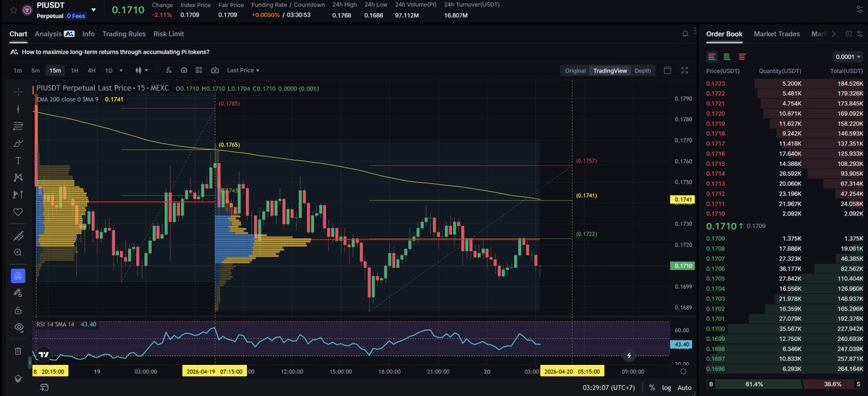The height and width of the screenshot is (396, 868).
Task: Activate the zoom-in magnifier tool
Action: [17, 253]
